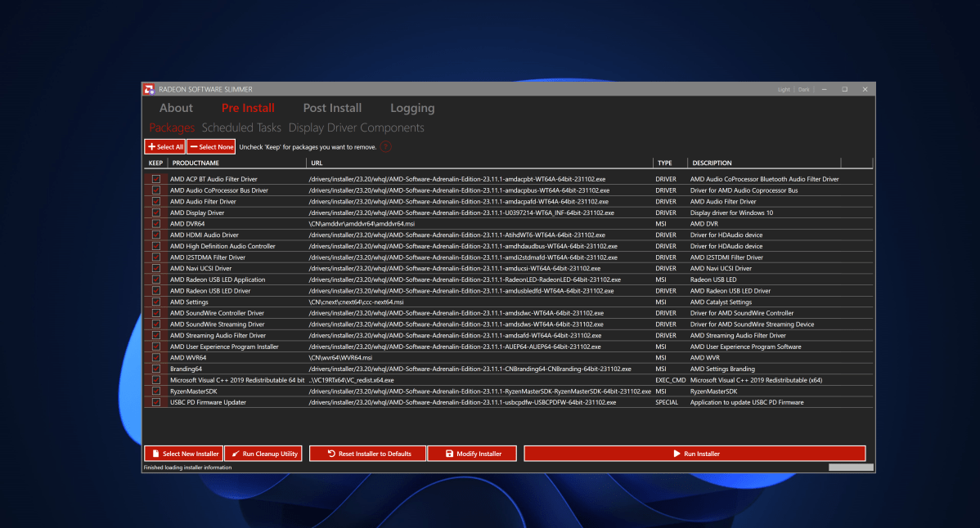Toggle Keep for AMD SoundWire Controller Driver

[156, 313]
